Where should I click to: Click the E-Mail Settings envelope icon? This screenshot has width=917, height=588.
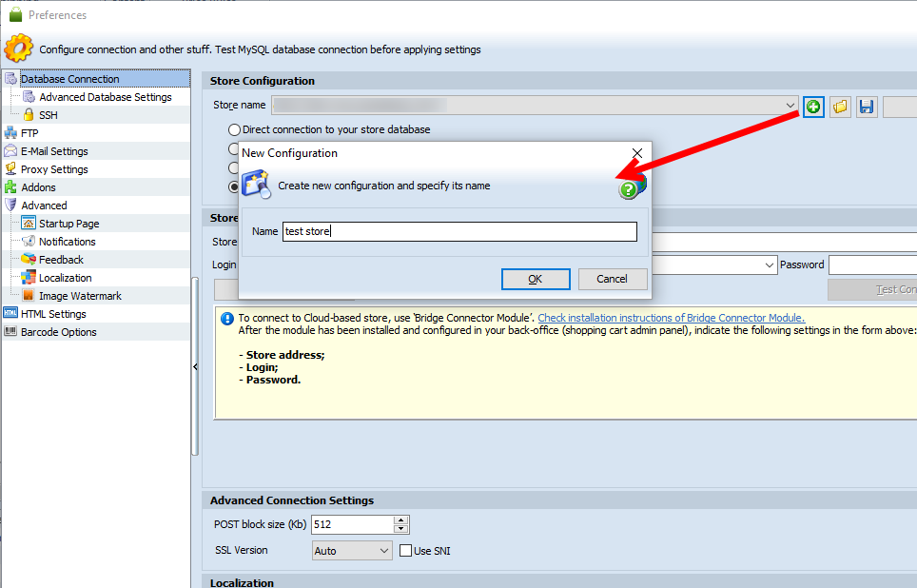click(x=10, y=151)
